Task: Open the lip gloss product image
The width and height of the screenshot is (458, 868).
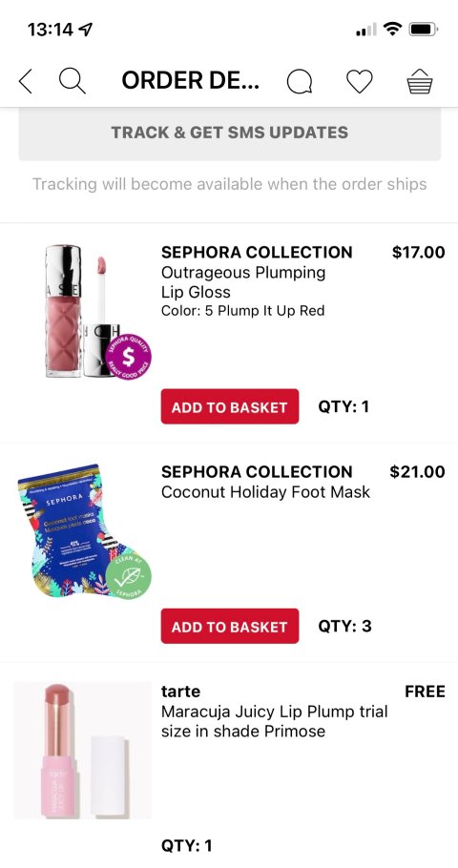Action: click(83, 311)
